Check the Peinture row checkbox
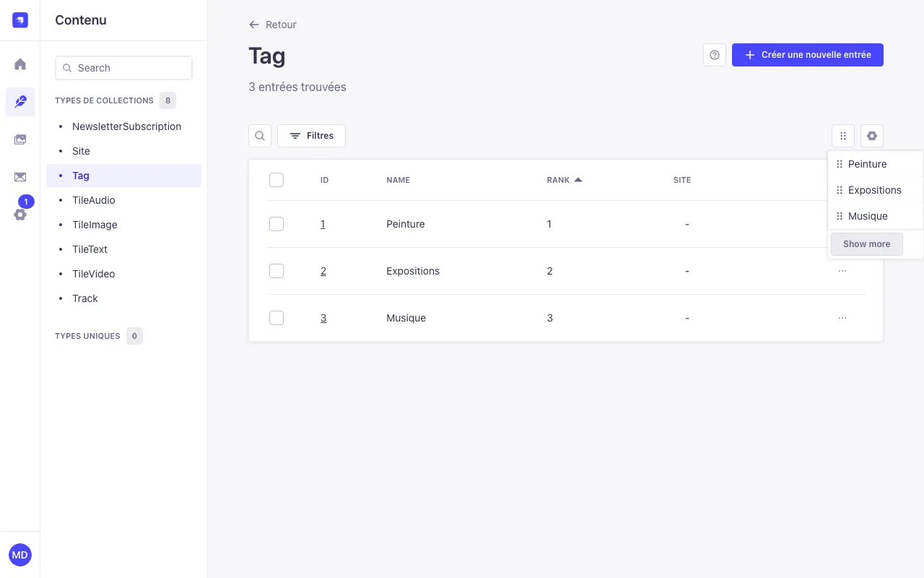This screenshot has height=578, width=924. point(276,224)
